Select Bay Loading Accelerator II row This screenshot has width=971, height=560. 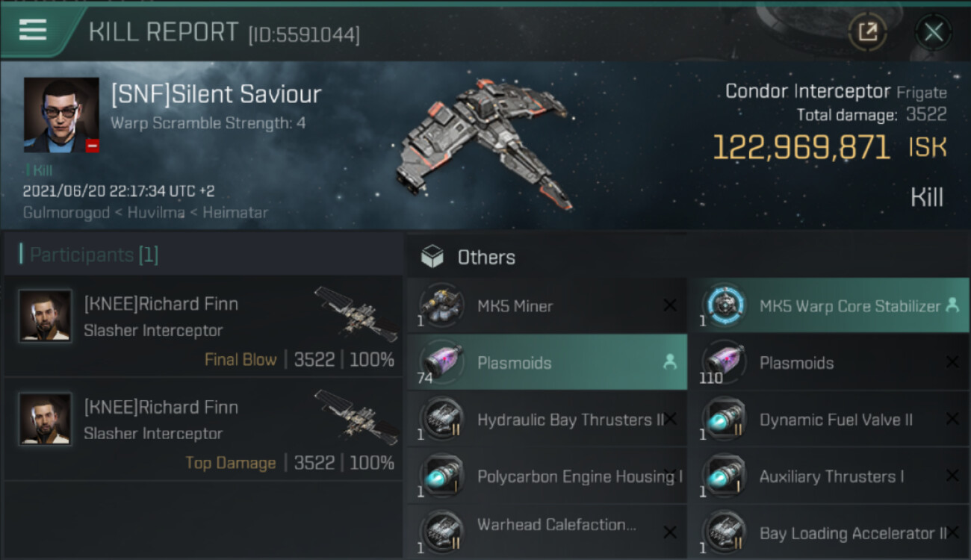[829, 533]
